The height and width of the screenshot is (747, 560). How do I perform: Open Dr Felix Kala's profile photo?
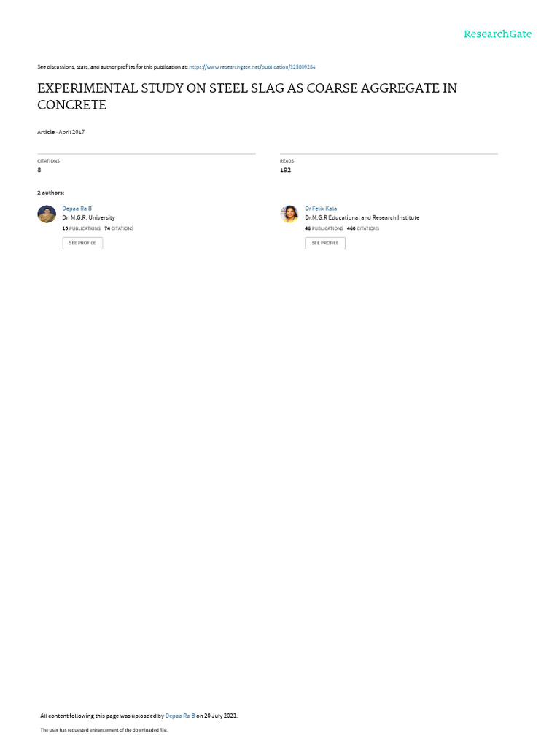[x=289, y=214]
